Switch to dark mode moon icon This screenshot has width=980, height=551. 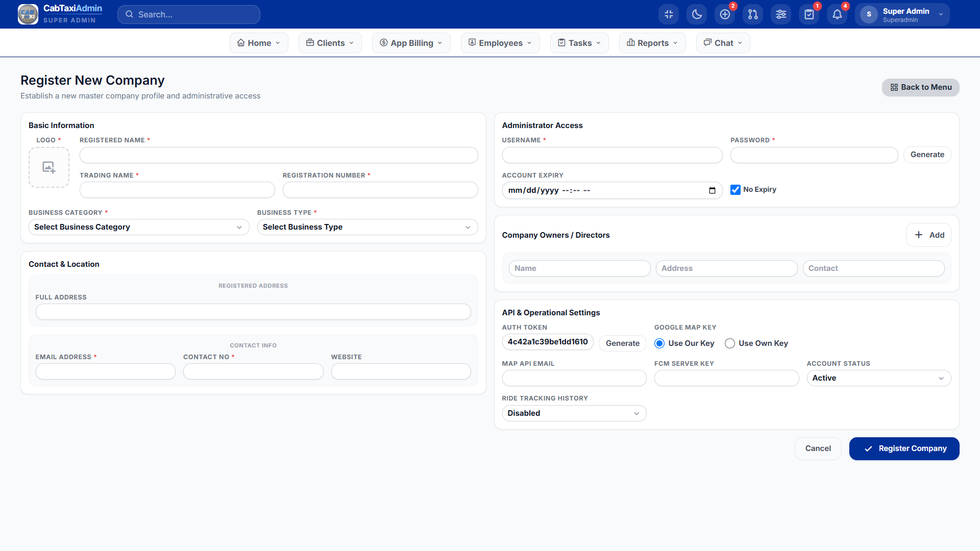(x=697, y=14)
